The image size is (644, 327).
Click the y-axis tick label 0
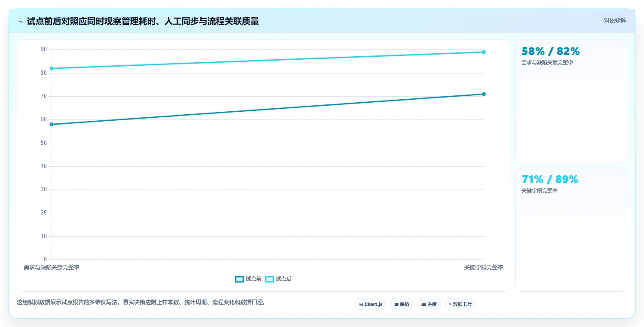45,260
